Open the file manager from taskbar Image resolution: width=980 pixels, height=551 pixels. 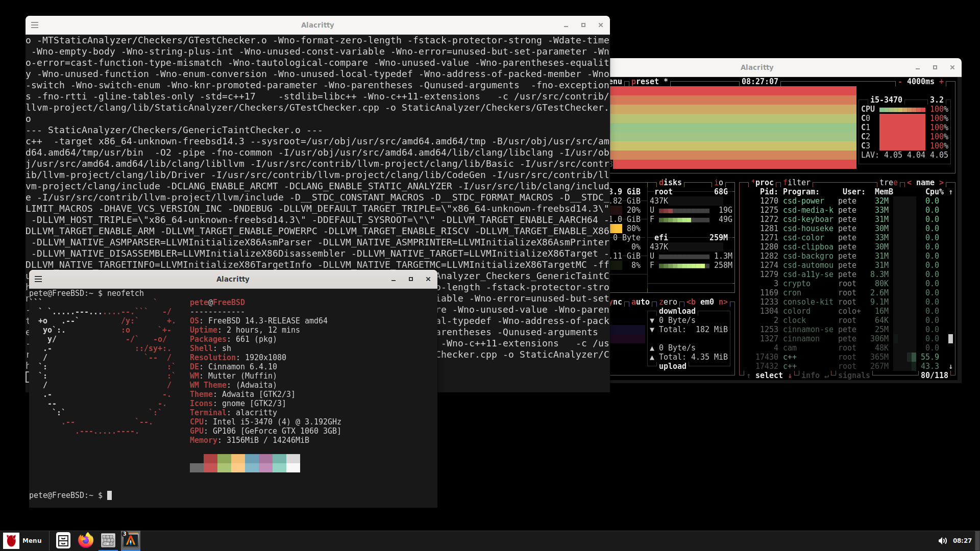click(63, 540)
